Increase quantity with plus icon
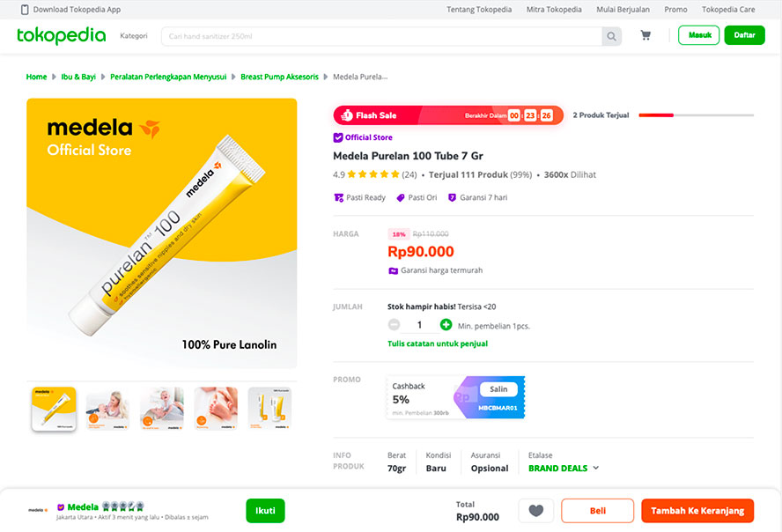The image size is (782, 532). [446, 325]
